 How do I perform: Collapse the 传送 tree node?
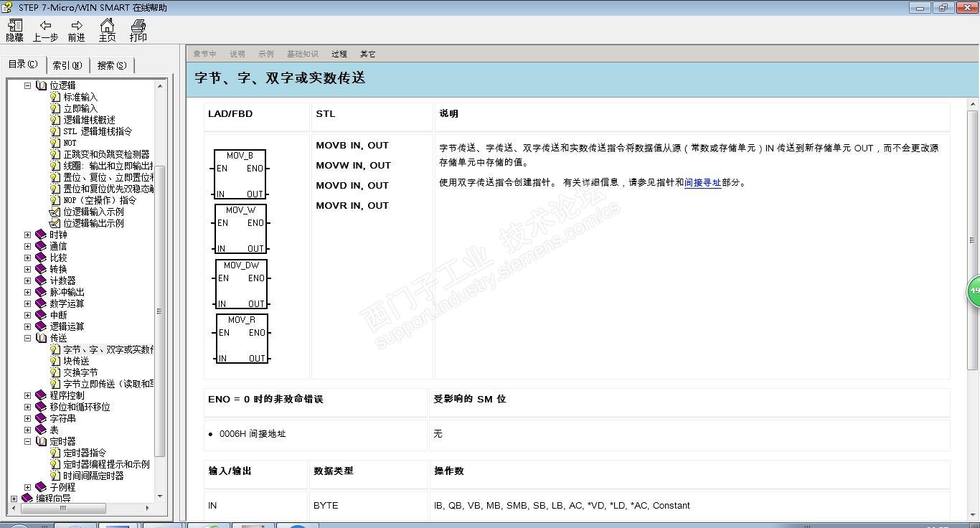click(x=28, y=338)
